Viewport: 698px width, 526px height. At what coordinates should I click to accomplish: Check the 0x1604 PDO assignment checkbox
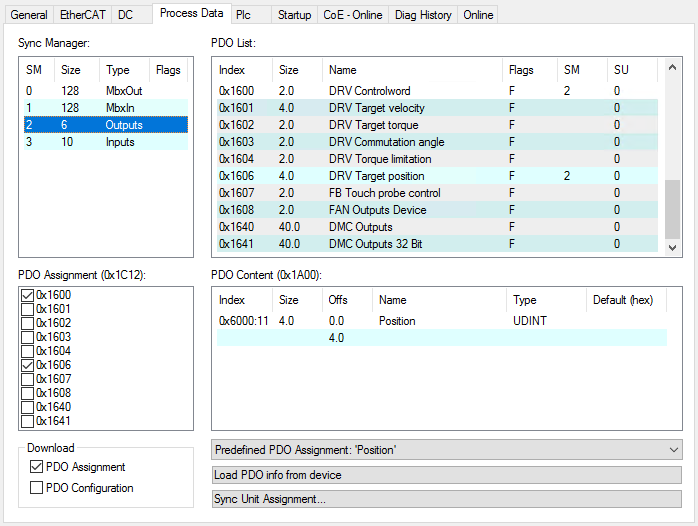click(x=28, y=351)
